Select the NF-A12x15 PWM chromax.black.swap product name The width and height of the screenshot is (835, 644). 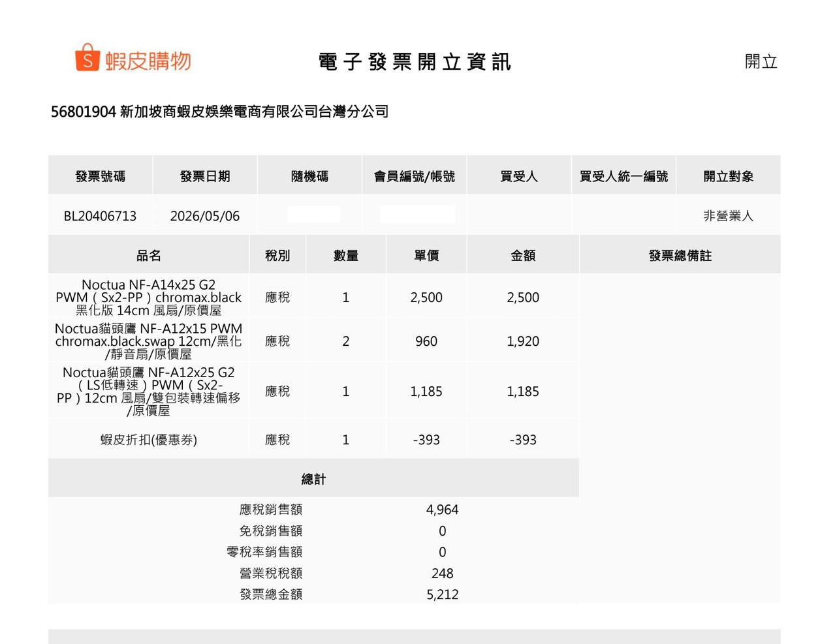149,341
